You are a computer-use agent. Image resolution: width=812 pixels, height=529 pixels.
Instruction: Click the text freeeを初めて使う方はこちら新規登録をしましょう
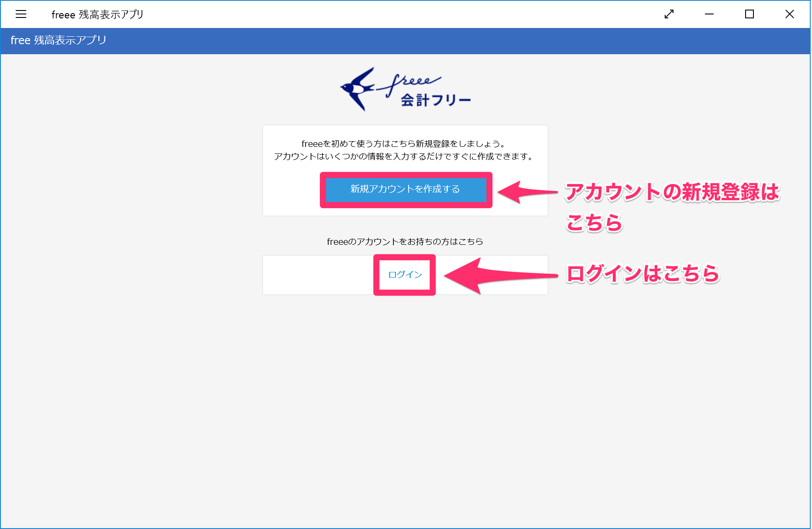(x=403, y=144)
